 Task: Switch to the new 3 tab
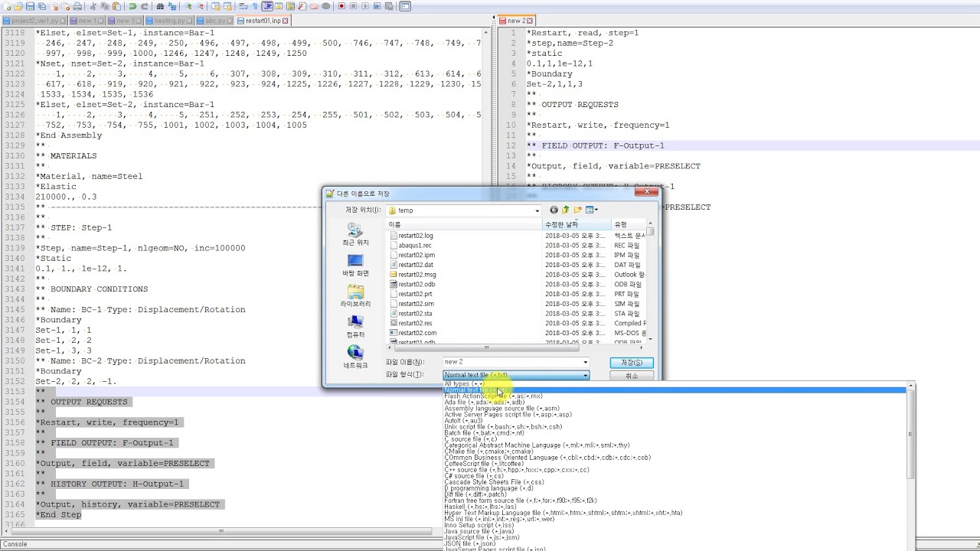click(x=125, y=21)
